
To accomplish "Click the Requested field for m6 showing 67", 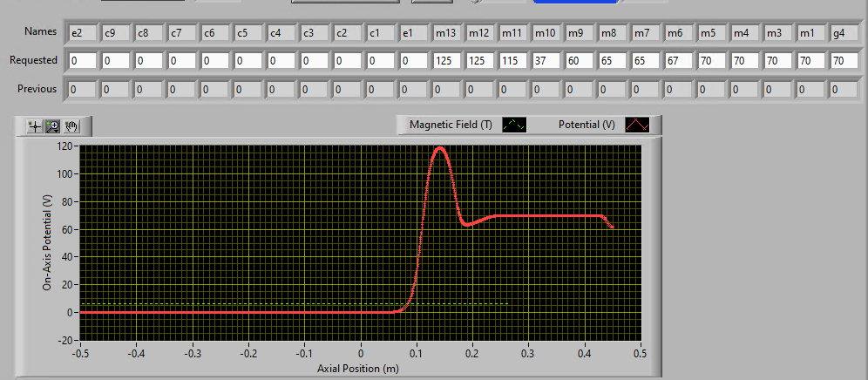I will (680, 60).
